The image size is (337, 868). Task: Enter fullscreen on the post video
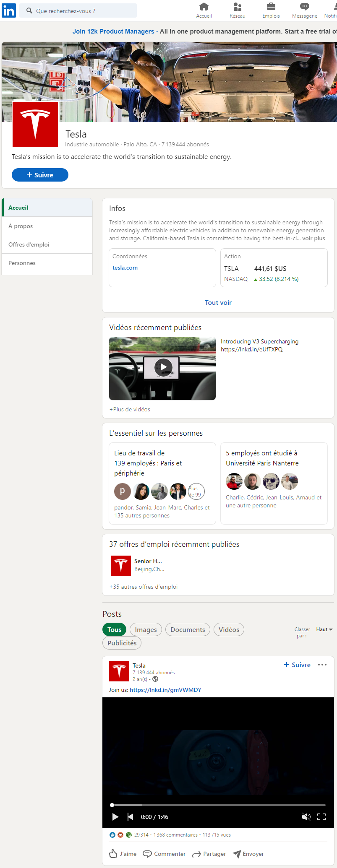321,817
